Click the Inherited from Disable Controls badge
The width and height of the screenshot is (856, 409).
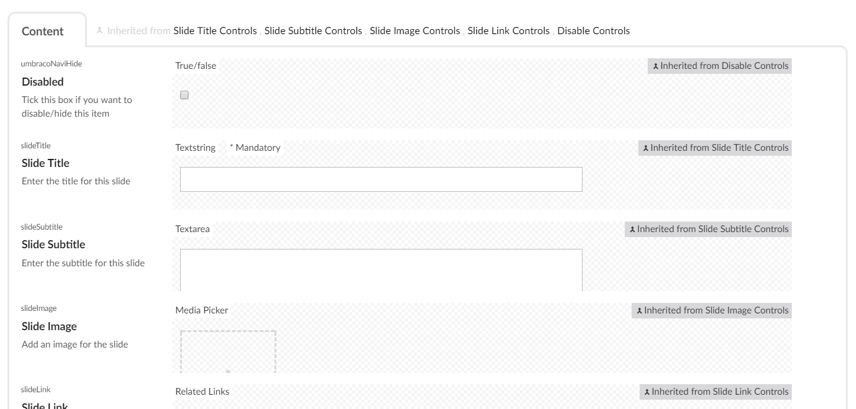(x=719, y=66)
